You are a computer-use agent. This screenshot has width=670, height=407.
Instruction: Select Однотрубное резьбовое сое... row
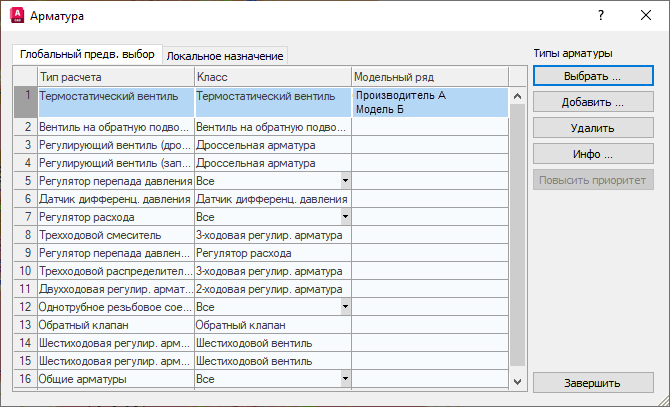click(116, 307)
